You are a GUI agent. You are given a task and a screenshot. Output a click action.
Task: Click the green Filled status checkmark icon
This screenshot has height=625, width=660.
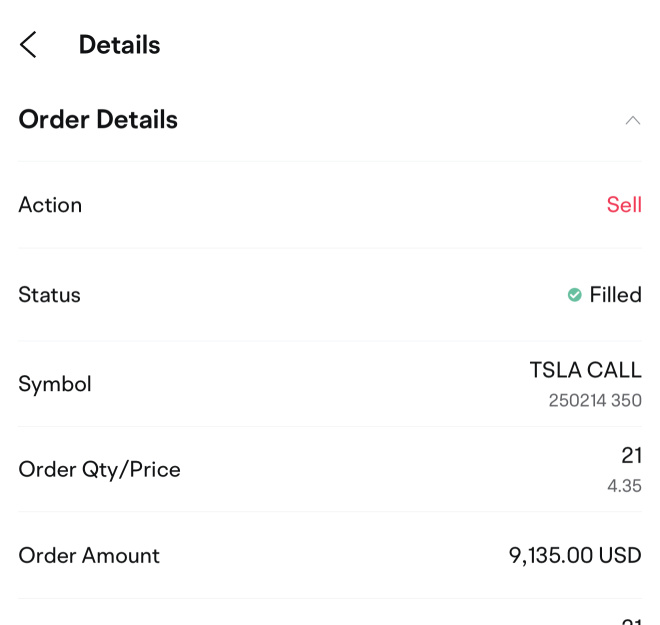click(575, 295)
